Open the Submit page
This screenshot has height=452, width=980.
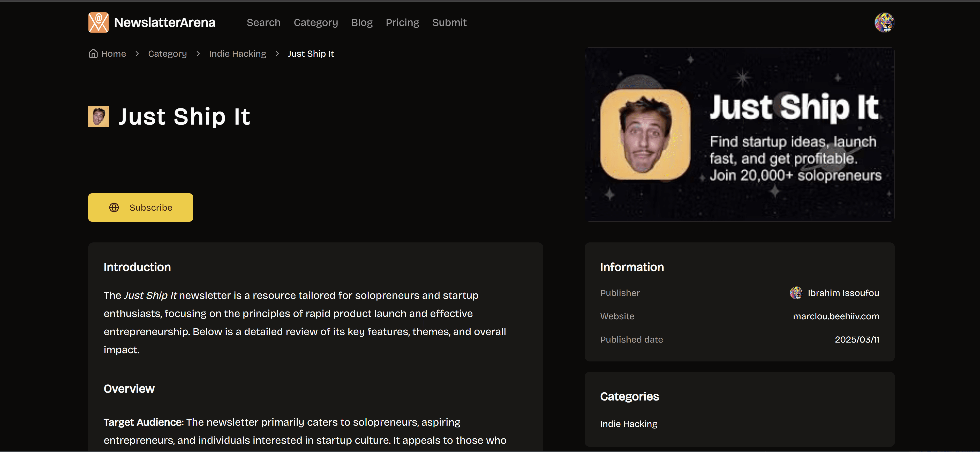pyautogui.click(x=449, y=23)
